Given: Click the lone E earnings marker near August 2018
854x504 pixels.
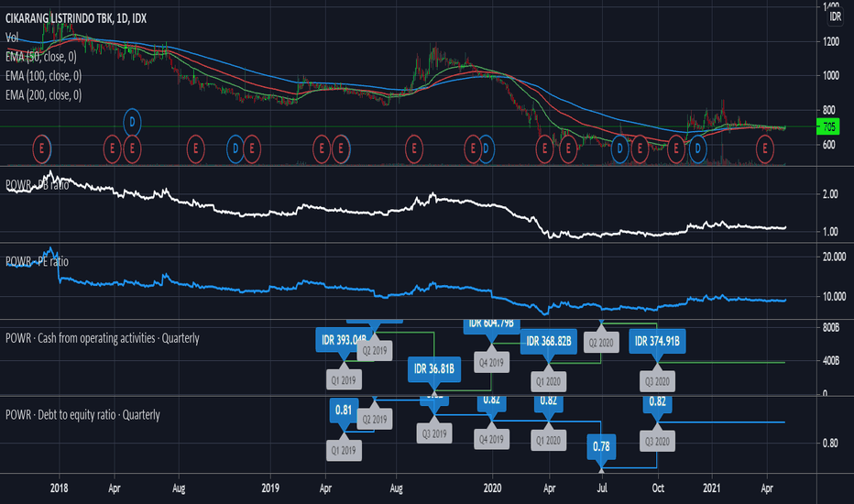Looking at the screenshot, I should pyautogui.click(x=195, y=148).
